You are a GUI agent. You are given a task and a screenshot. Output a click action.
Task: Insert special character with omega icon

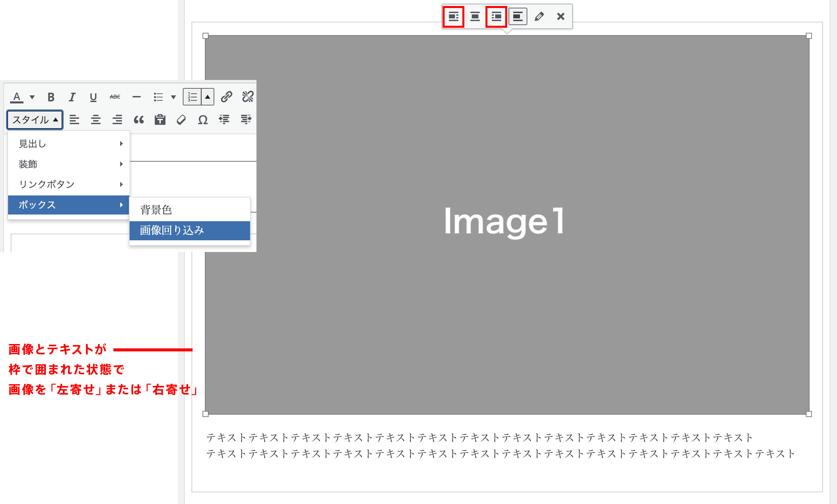tap(203, 119)
